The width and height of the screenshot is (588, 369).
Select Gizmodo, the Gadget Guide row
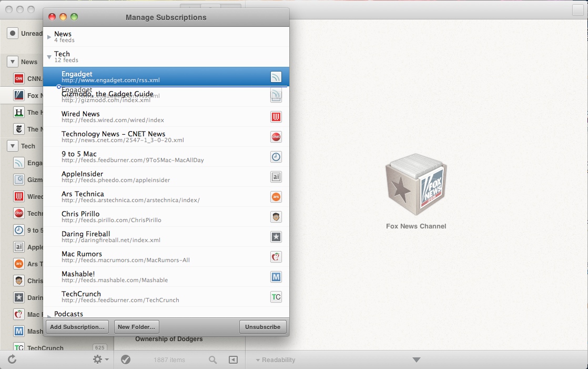pos(166,97)
